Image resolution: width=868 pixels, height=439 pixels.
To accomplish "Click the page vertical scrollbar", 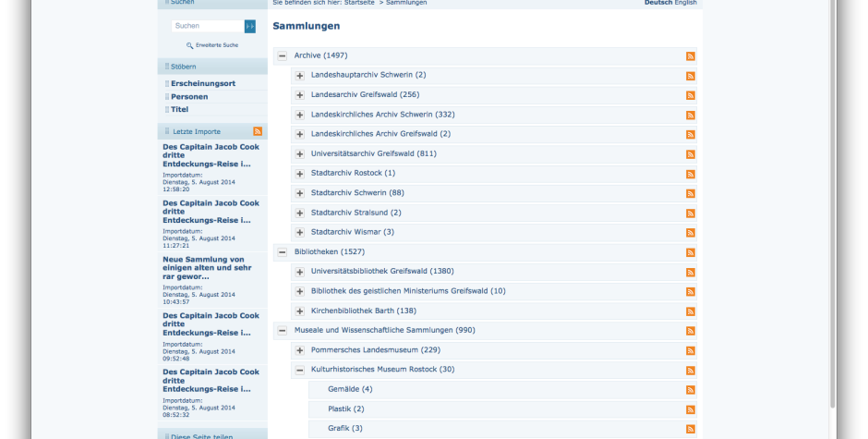I will pyautogui.click(x=833, y=205).
